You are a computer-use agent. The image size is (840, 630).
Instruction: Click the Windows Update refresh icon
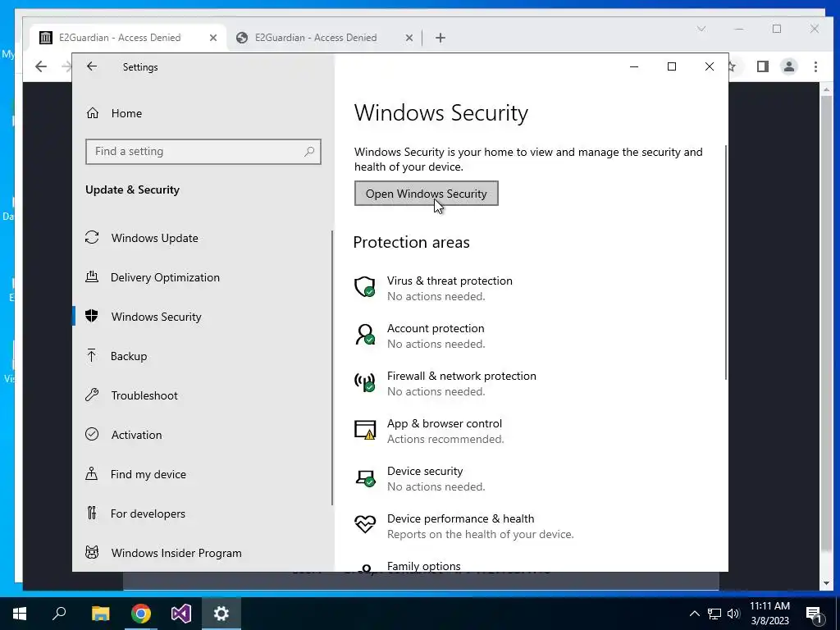pos(92,237)
